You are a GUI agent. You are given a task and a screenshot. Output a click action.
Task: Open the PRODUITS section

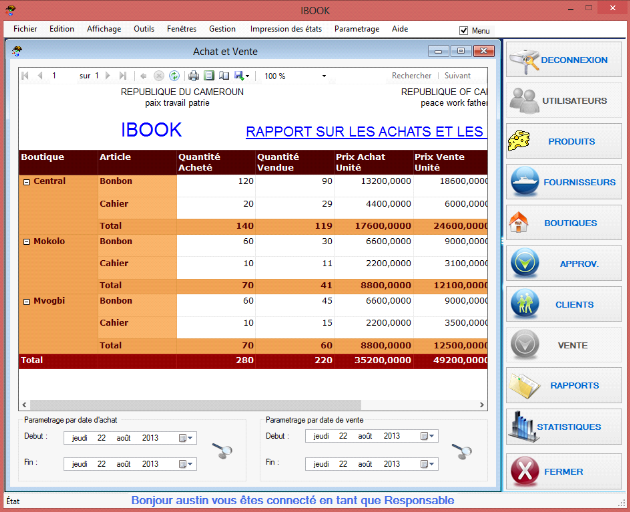pyautogui.click(x=563, y=142)
